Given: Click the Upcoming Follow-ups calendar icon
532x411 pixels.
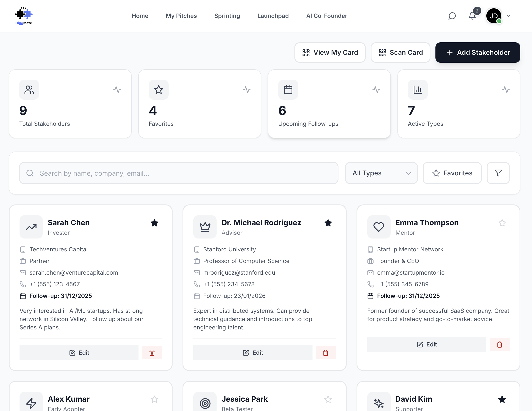Looking at the screenshot, I should [288, 90].
